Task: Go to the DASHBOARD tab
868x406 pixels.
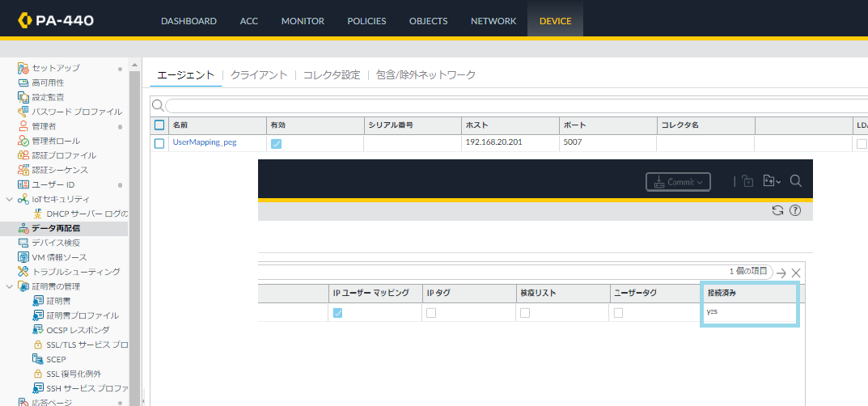Action: coord(188,21)
